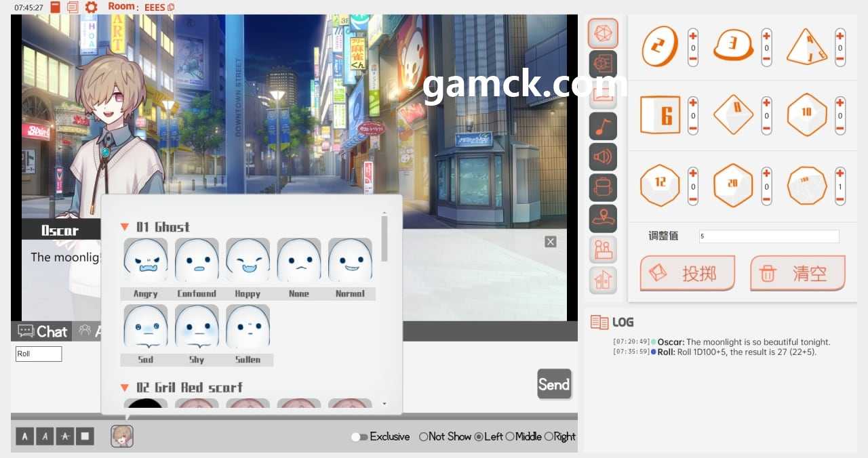The width and height of the screenshot is (868, 458).
Task: Pick the D3 dome die
Action: point(733,46)
